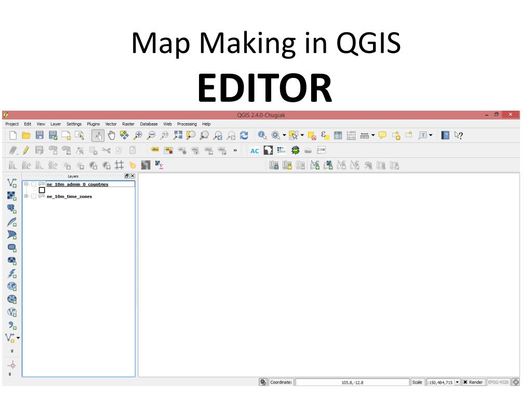532x399 pixels.
Task: Click the Africa map plugin icon
Action: tap(268, 150)
